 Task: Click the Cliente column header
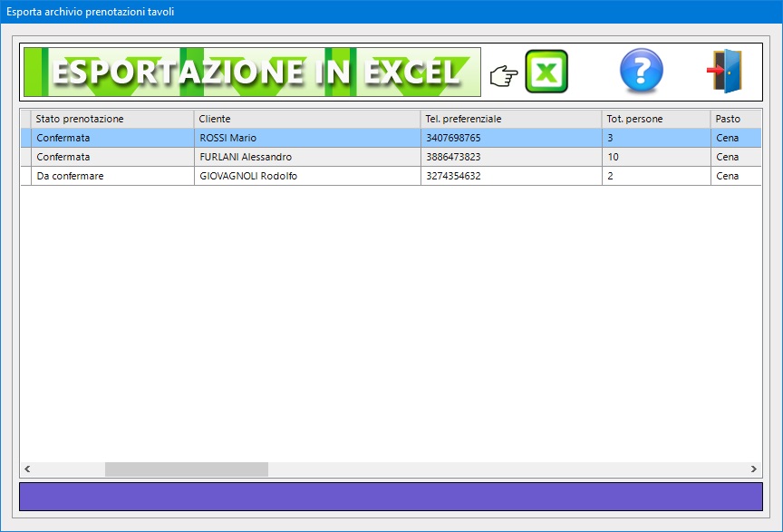click(307, 119)
